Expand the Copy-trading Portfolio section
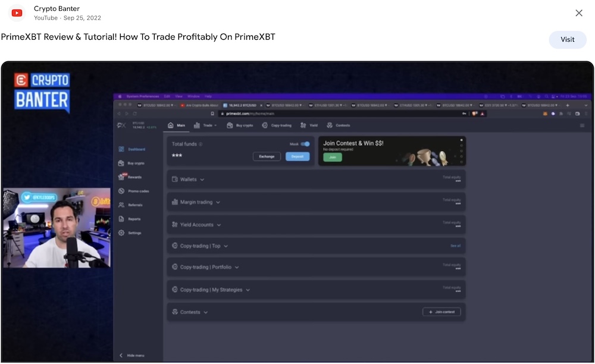 coord(316,267)
